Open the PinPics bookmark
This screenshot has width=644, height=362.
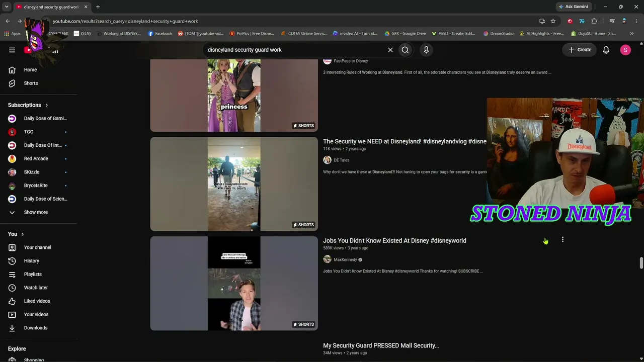pyautogui.click(x=252, y=34)
